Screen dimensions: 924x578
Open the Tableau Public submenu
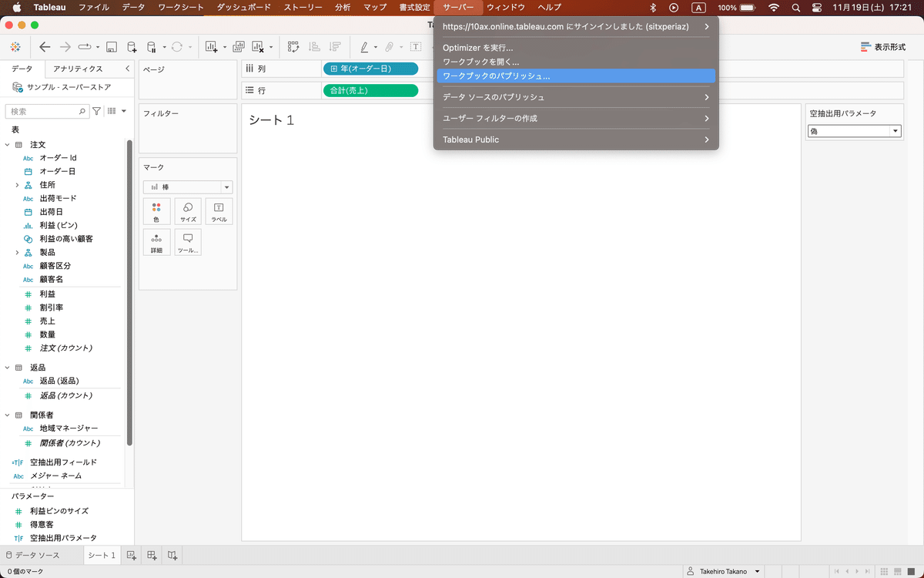tap(576, 139)
